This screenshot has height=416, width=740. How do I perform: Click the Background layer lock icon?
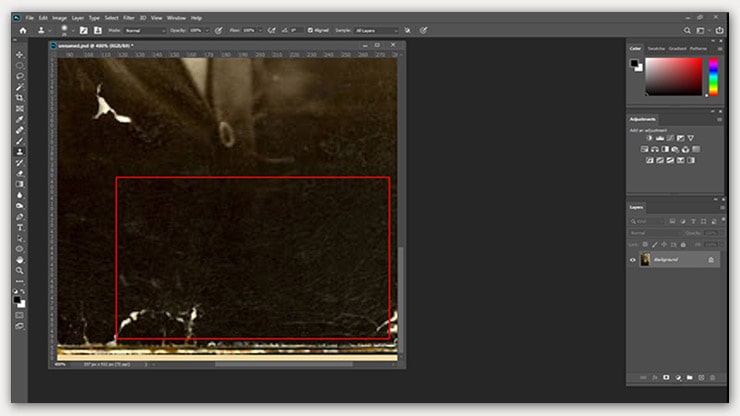coord(711,260)
